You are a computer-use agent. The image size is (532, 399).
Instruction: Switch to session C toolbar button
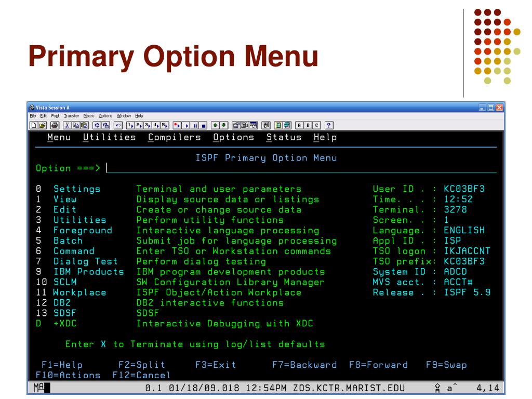316,126
